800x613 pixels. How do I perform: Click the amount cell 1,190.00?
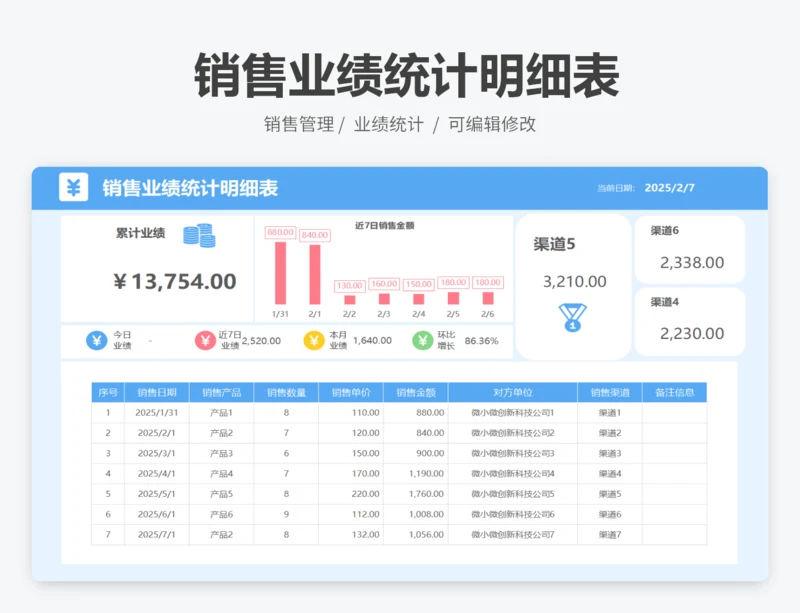pos(416,474)
